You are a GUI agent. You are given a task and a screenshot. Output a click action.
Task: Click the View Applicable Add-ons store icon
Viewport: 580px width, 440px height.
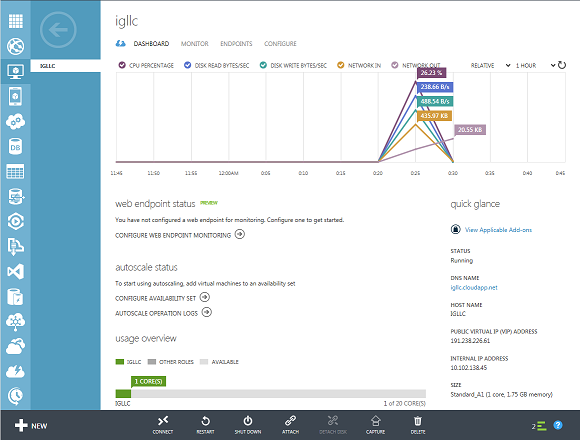(456, 229)
